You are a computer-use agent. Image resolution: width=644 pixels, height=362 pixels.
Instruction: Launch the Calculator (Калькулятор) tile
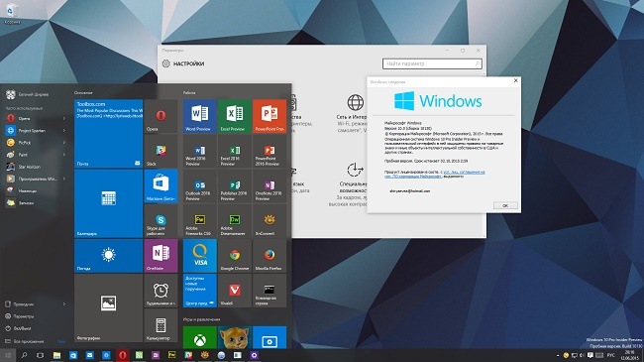161,325
